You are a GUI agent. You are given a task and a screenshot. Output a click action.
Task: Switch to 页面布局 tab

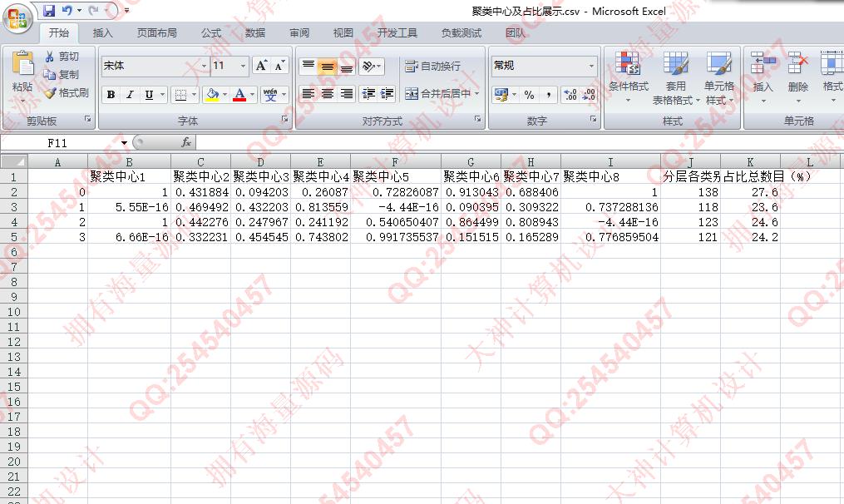[x=156, y=32]
